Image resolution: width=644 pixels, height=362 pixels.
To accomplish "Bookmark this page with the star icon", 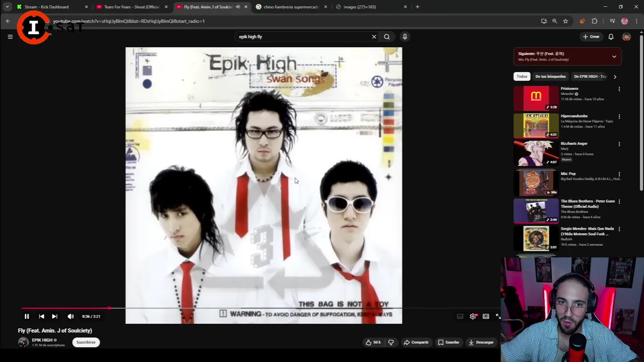I will (x=566, y=21).
